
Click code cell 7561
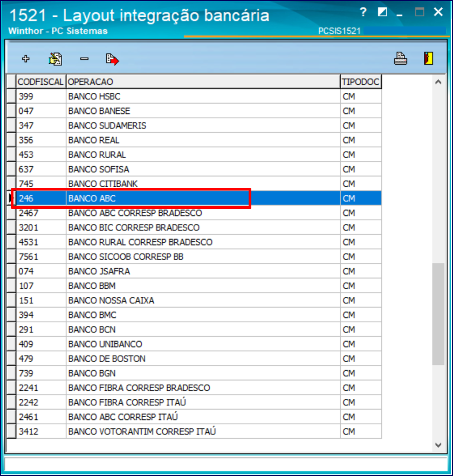coord(41,257)
